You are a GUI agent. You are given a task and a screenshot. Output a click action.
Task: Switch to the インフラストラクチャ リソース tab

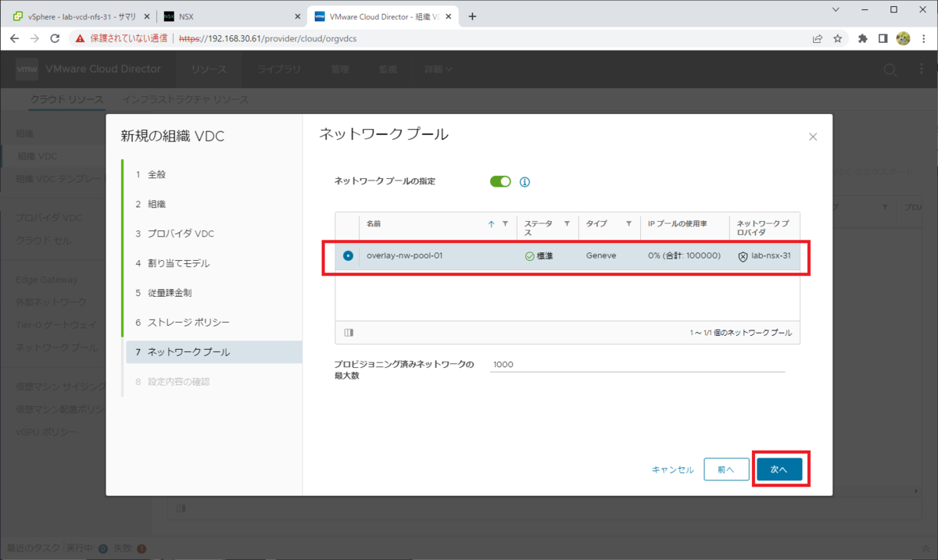185,100
